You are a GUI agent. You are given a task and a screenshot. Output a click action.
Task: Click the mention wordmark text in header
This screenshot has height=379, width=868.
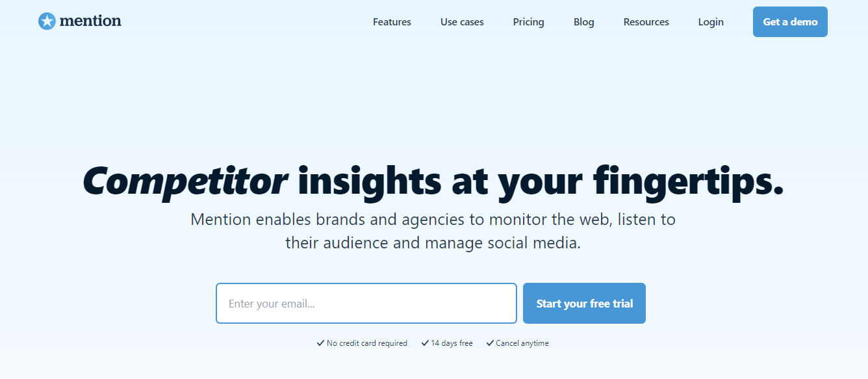coord(90,21)
